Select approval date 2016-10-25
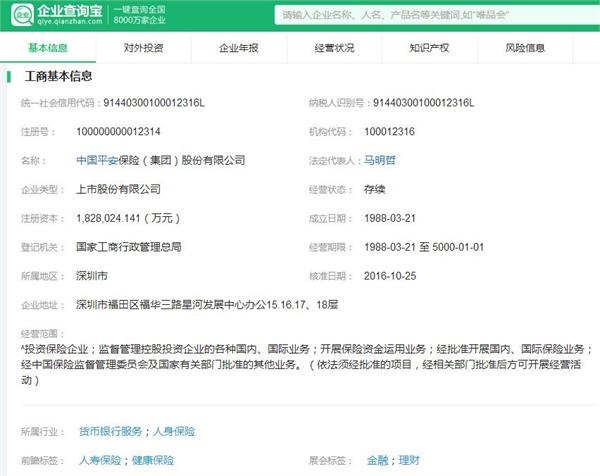The image size is (600, 476). click(390, 276)
